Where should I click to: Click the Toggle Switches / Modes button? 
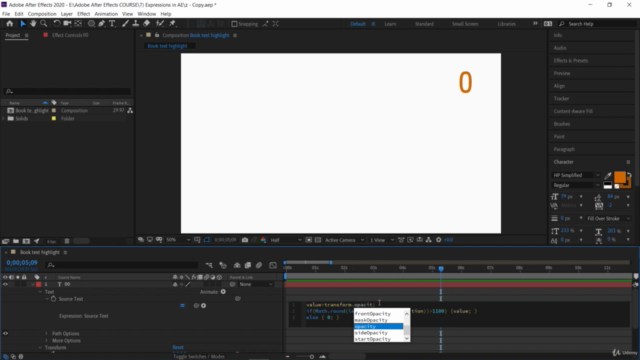coord(199,357)
